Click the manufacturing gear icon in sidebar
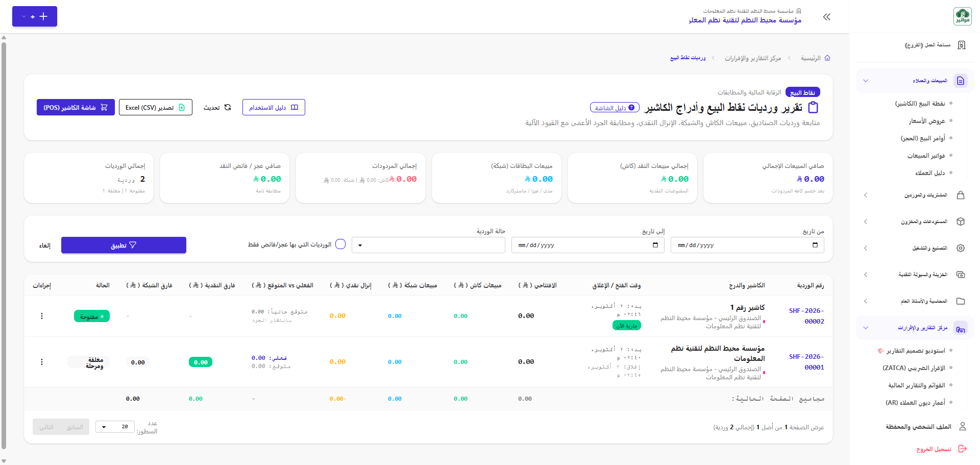The image size is (980, 465). (961, 248)
